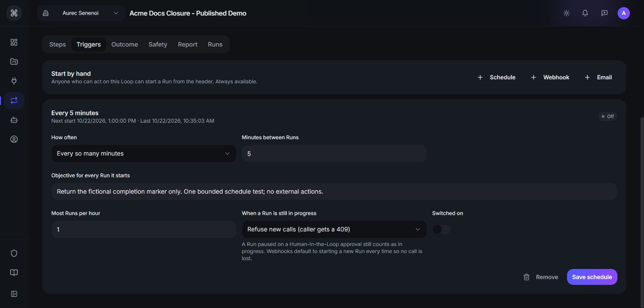Switch to the Runs tab
Screen dimensions: 644x308
[215, 44]
